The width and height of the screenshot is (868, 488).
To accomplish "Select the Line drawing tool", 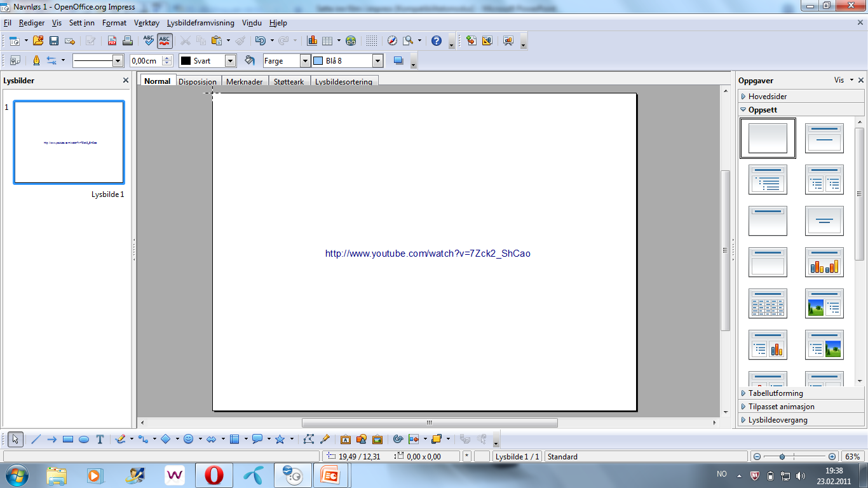I will (36, 439).
